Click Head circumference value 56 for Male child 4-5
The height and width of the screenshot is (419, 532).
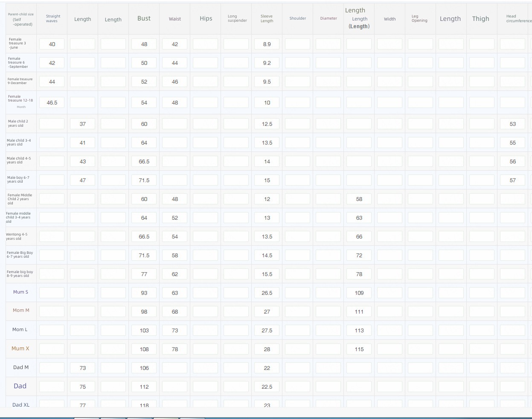point(513,161)
